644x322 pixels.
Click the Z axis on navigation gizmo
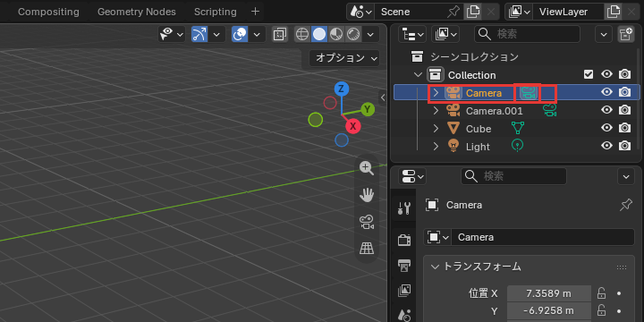[x=342, y=89]
